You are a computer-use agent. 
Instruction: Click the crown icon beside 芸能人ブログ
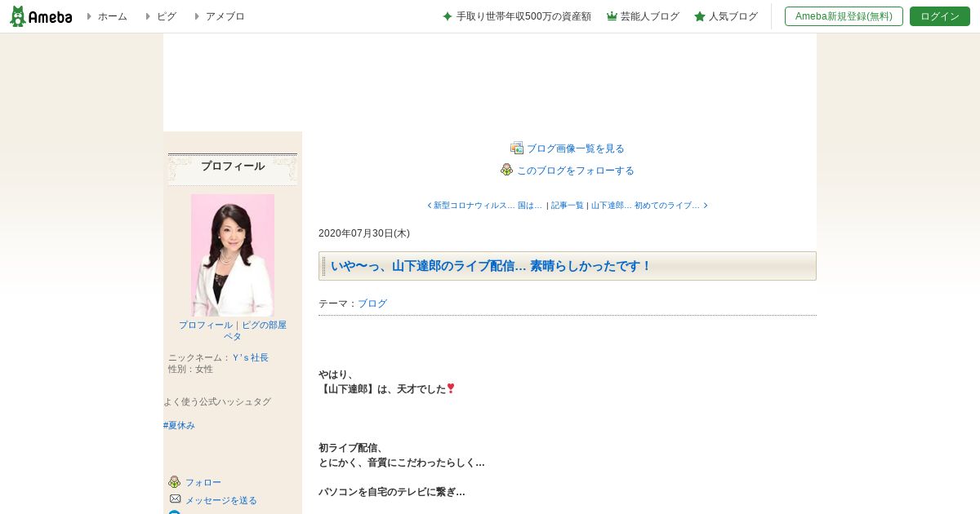click(x=612, y=16)
